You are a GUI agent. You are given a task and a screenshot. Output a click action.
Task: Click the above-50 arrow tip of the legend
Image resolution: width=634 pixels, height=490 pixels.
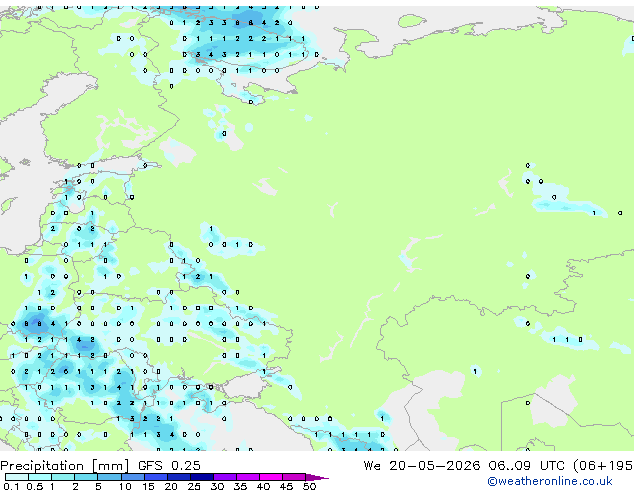[x=317, y=477]
